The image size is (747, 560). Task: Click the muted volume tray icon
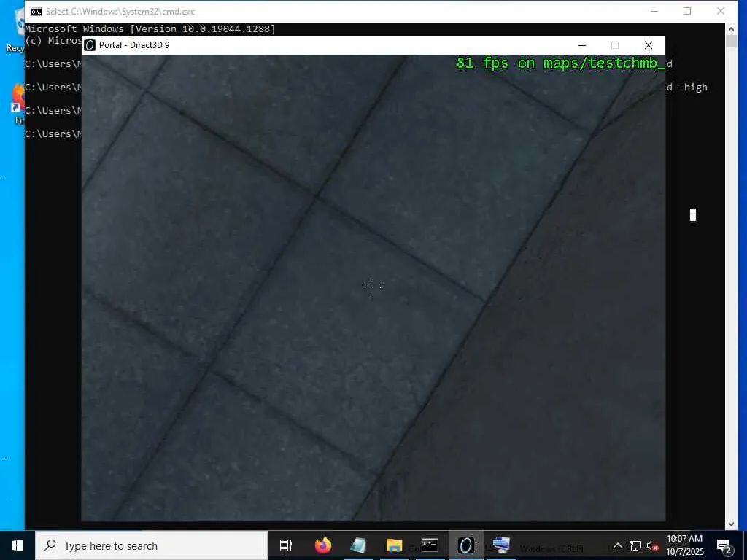[652, 545]
